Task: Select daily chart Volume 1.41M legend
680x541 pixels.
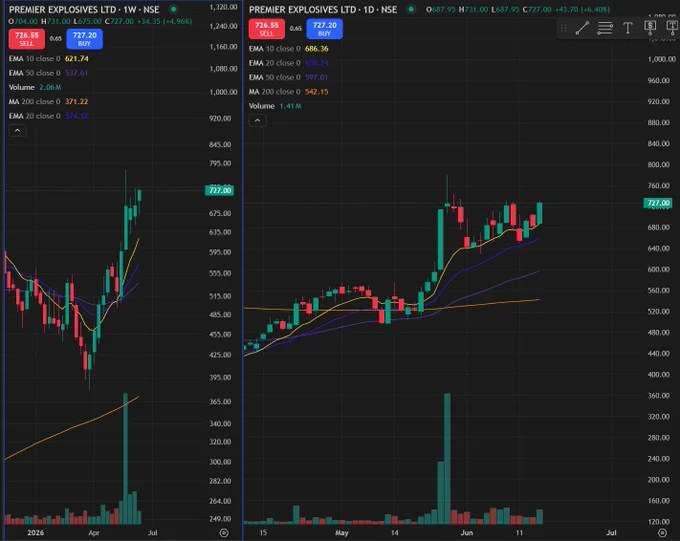Action: click(275, 106)
